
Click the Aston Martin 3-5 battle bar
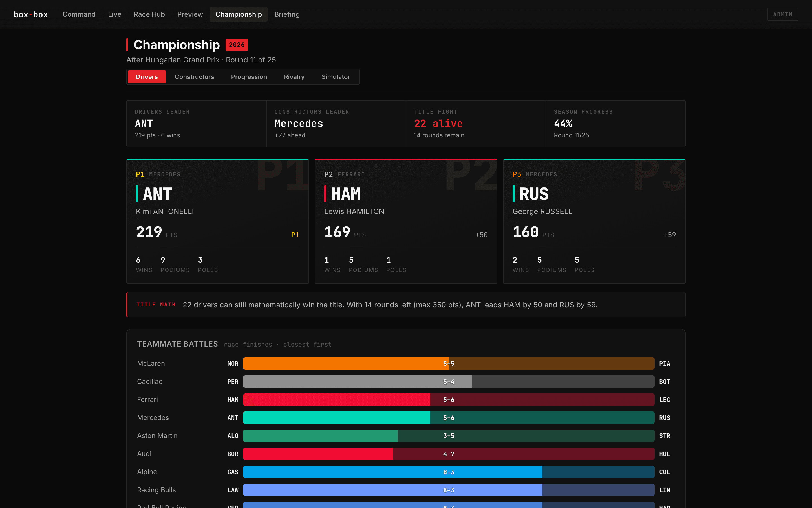[449, 436]
